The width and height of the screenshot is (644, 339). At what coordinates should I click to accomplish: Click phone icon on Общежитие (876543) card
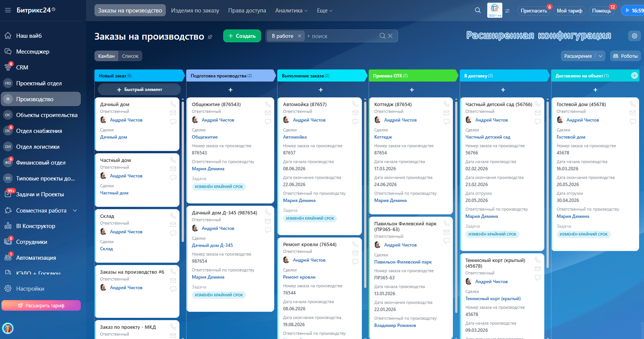pyautogui.click(x=268, y=104)
